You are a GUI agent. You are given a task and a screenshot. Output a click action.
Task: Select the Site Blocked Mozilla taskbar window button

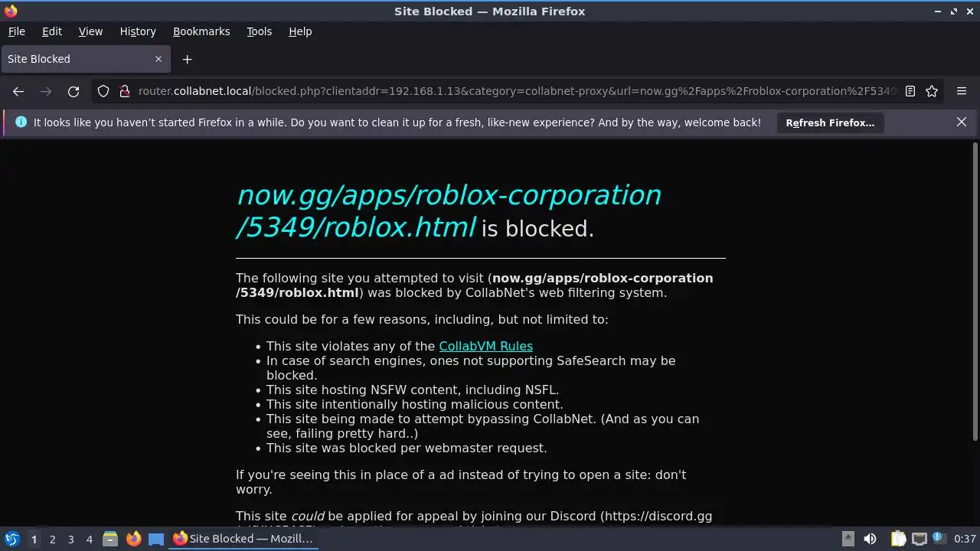coord(243,539)
